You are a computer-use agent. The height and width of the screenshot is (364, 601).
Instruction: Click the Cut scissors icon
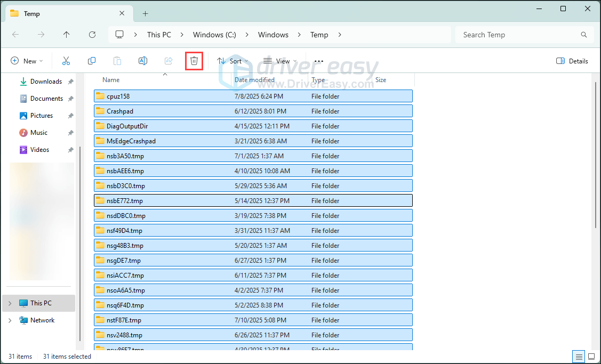pyautogui.click(x=66, y=61)
